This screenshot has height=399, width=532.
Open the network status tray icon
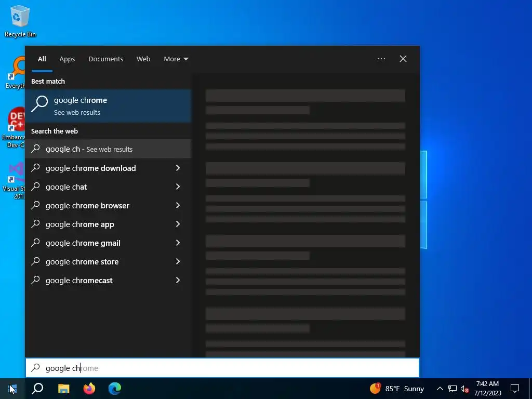pos(453,389)
